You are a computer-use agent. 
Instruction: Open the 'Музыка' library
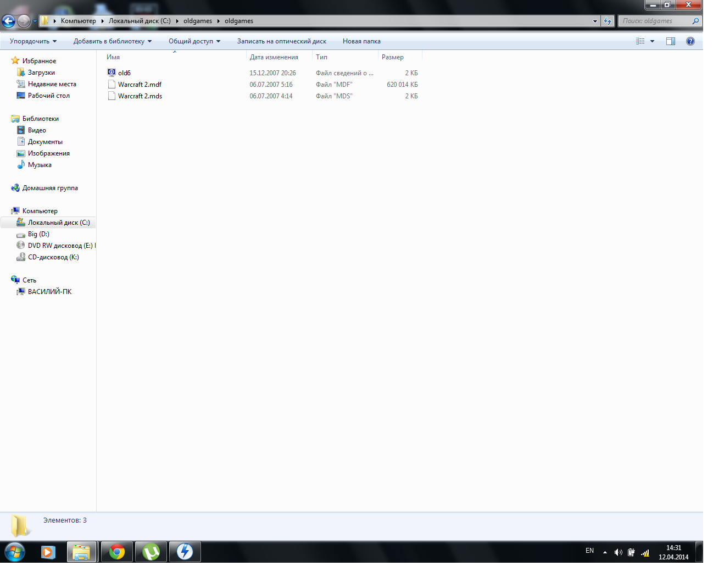[x=40, y=165]
